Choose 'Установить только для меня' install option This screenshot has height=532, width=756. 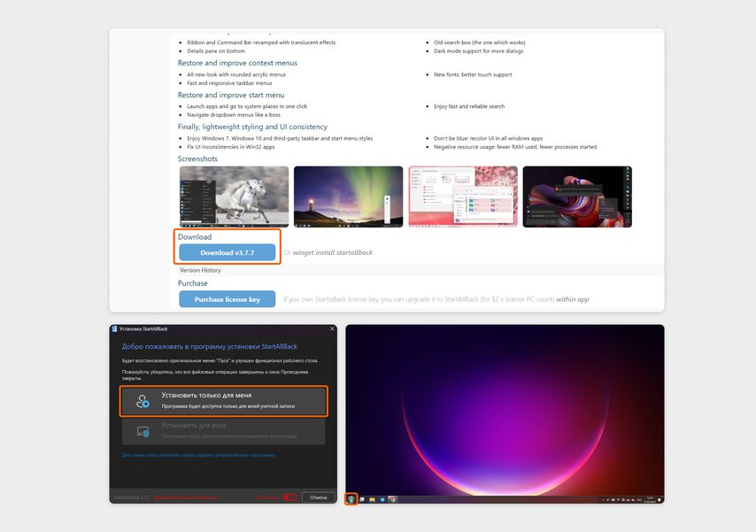(x=223, y=401)
